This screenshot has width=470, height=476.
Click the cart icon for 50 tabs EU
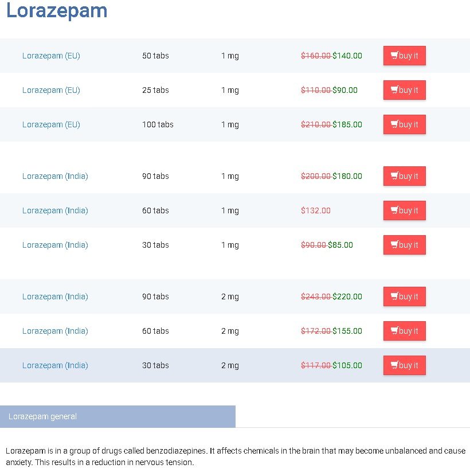(394, 56)
